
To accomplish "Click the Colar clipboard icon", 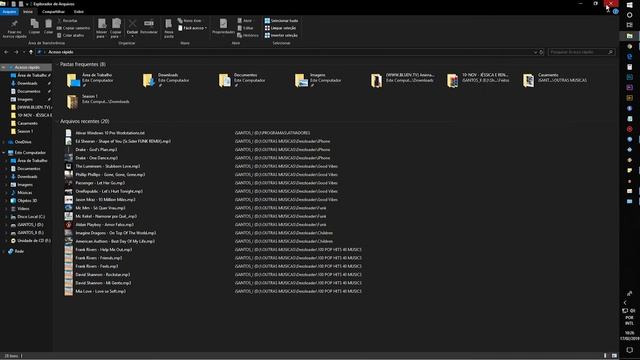I will pos(48,24).
